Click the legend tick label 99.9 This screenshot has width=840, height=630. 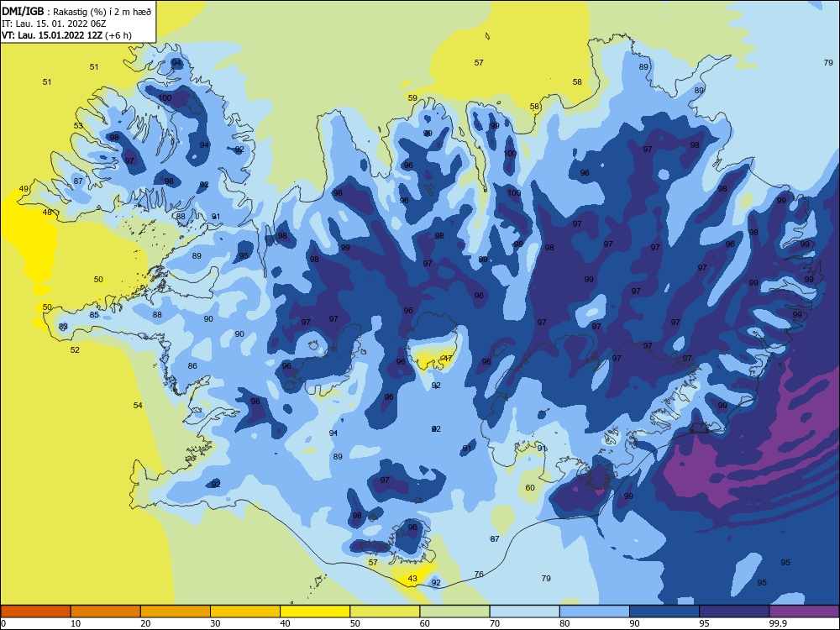point(777,623)
